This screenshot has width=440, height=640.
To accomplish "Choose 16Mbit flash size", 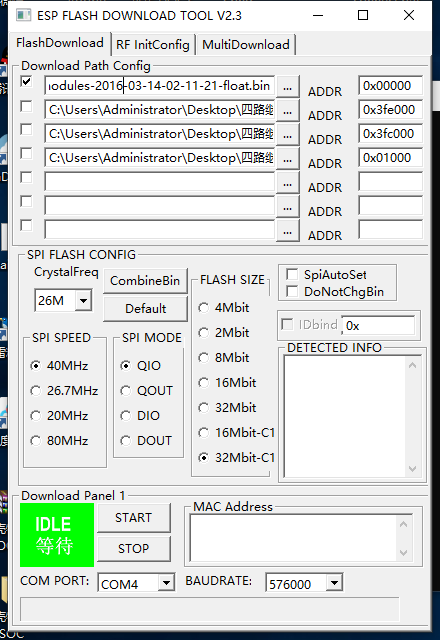I will (x=203, y=382).
